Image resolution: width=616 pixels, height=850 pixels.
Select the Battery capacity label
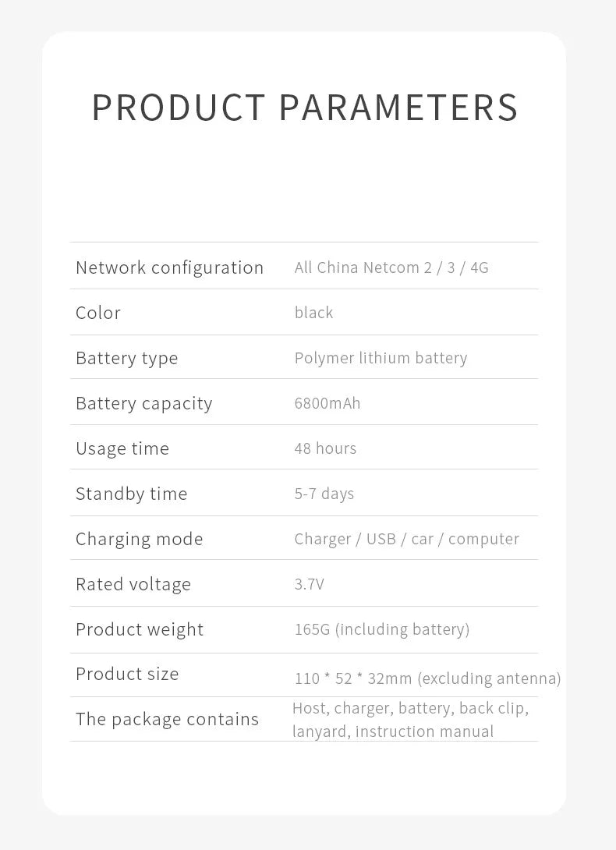click(x=143, y=403)
